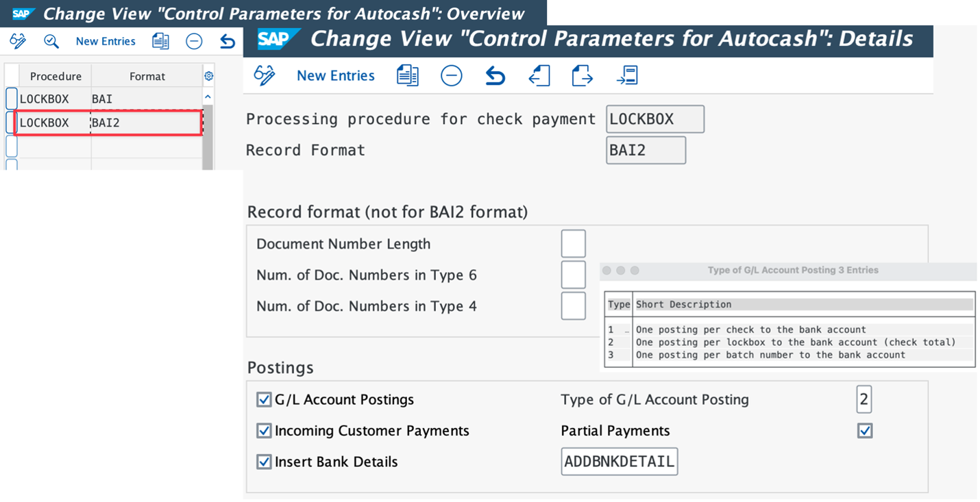
Task: Click New Entries in the Overview window
Action: (105, 41)
